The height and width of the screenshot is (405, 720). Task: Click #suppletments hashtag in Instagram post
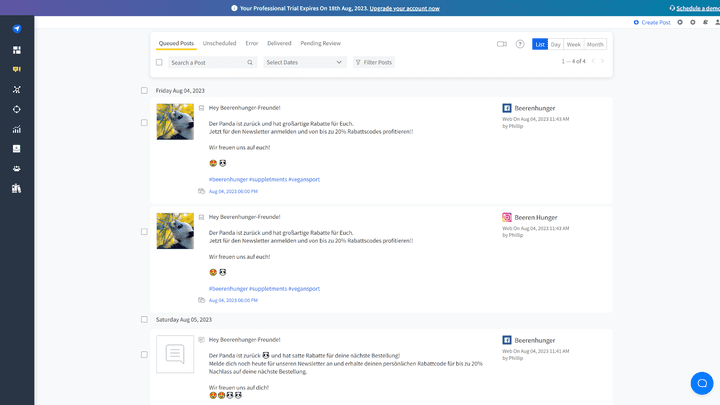(268, 288)
